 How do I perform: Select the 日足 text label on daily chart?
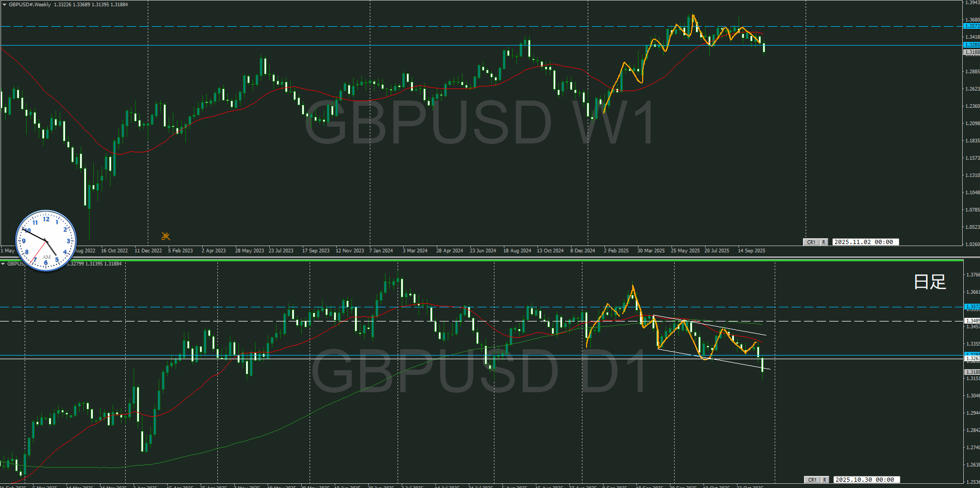(930, 282)
